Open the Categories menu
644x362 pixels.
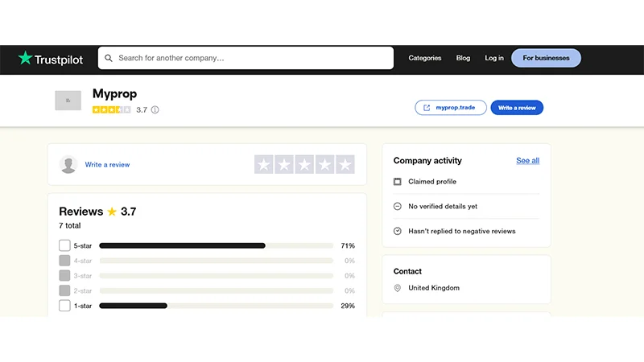tap(425, 58)
